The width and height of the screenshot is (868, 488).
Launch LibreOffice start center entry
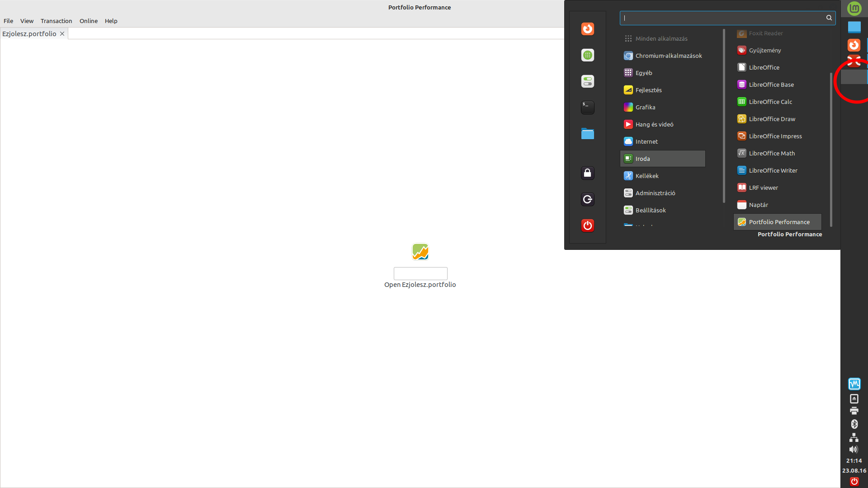click(778, 67)
